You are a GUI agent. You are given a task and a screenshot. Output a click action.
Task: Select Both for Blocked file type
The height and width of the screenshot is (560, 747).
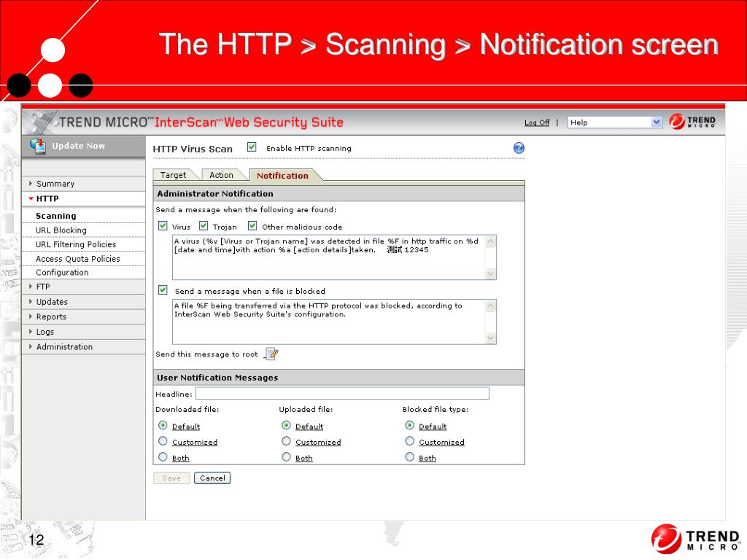pos(410,456)
